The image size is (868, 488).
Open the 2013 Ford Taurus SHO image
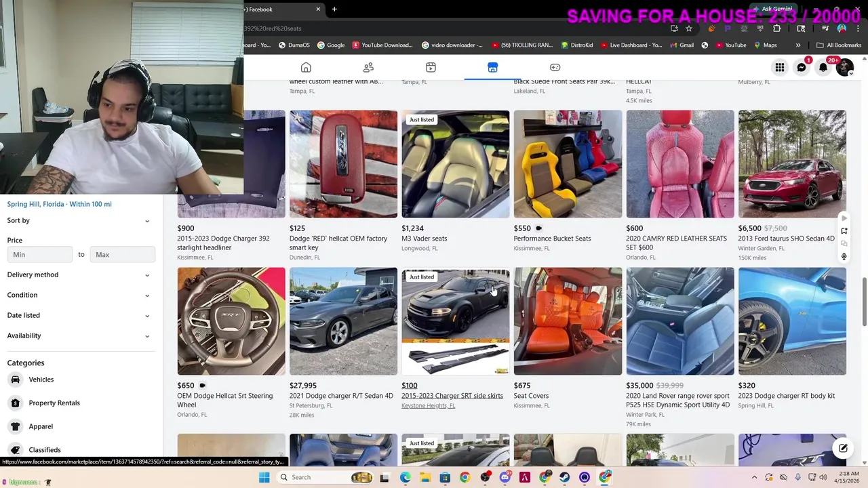(x=792, y=164)
